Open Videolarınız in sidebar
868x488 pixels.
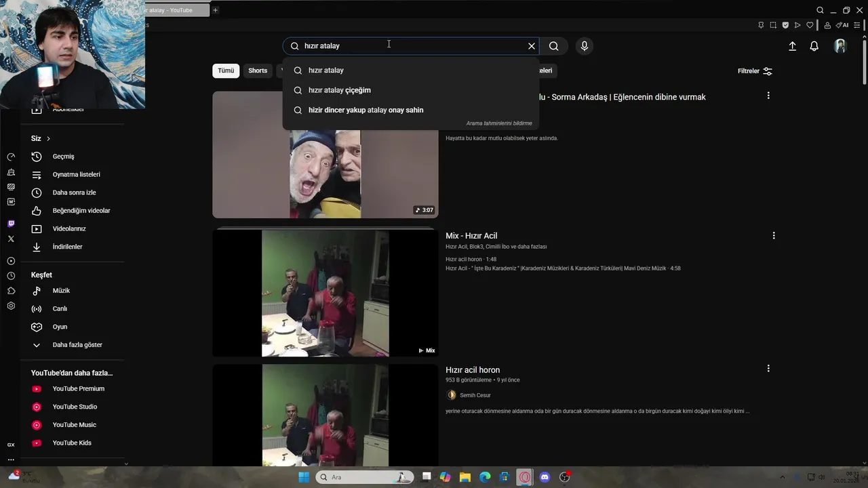73,229
